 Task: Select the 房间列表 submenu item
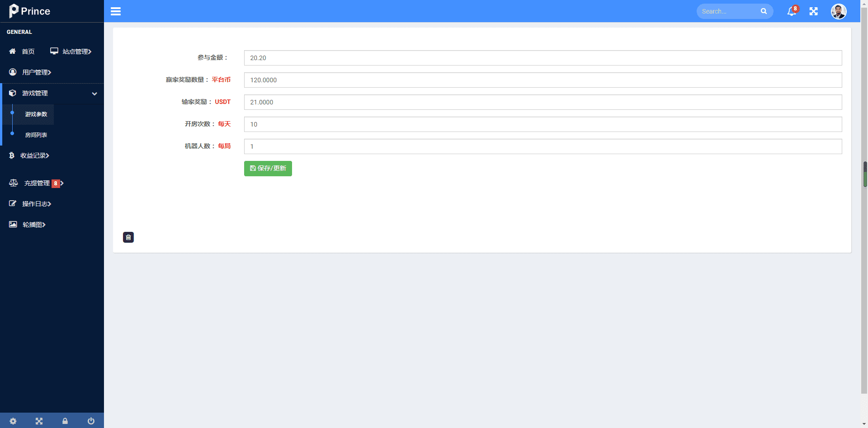[36, 135]
